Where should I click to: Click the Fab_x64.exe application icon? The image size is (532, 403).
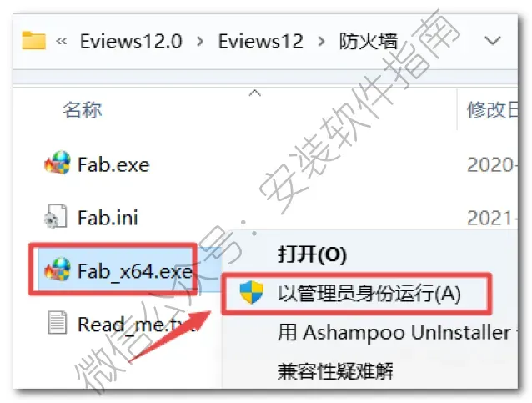[x=58, y=270]
